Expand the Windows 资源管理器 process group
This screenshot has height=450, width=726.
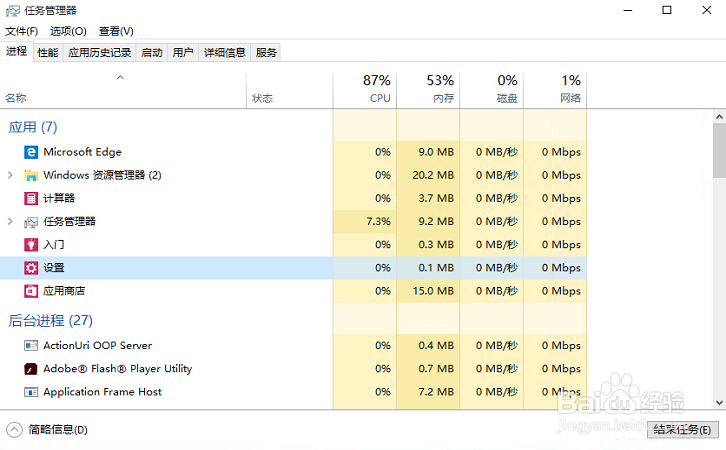(10, 175)
